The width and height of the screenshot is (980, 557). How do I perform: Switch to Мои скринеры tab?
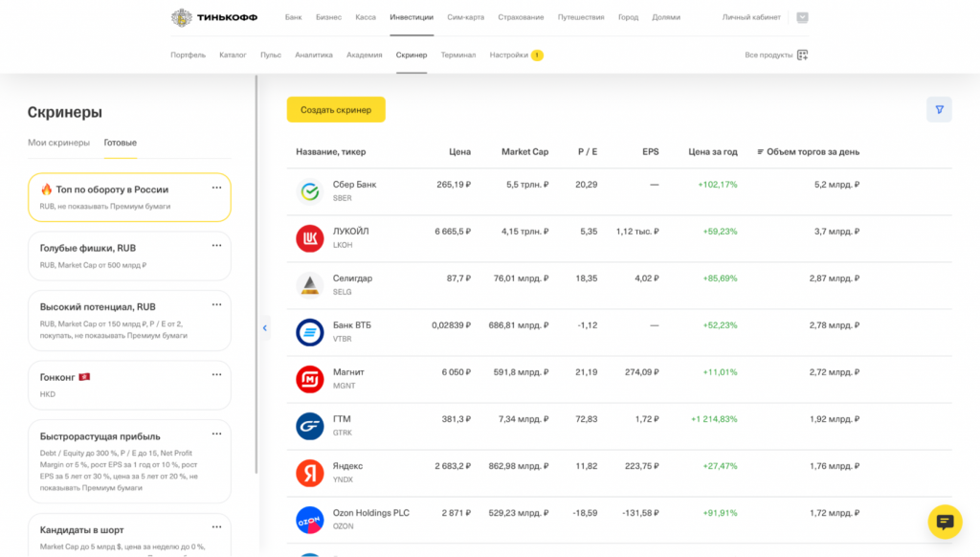click(x=58, y=143)
